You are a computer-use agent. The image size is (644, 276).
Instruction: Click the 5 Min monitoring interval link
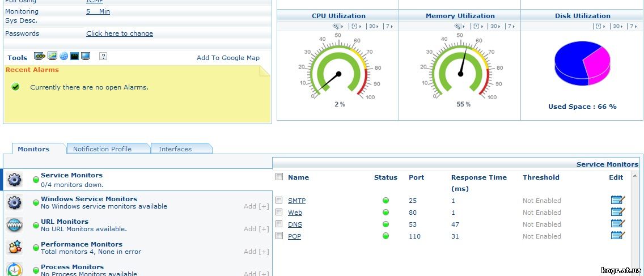point(98,11)
